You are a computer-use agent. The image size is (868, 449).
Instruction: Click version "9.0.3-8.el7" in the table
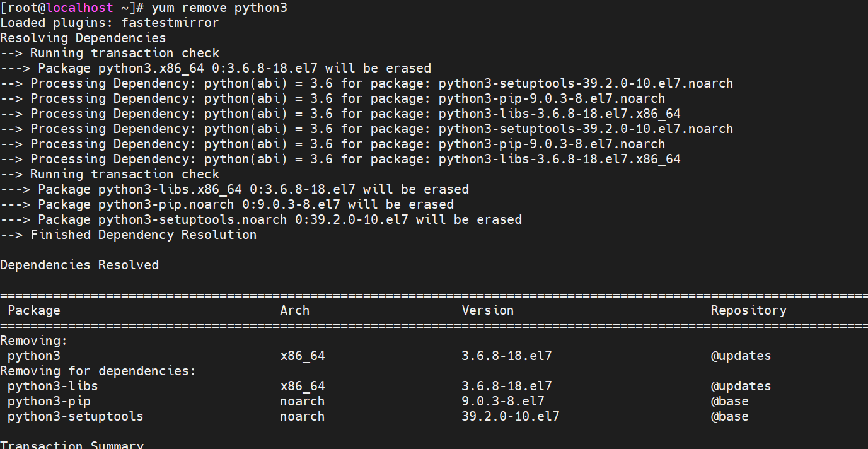point(502,401)
